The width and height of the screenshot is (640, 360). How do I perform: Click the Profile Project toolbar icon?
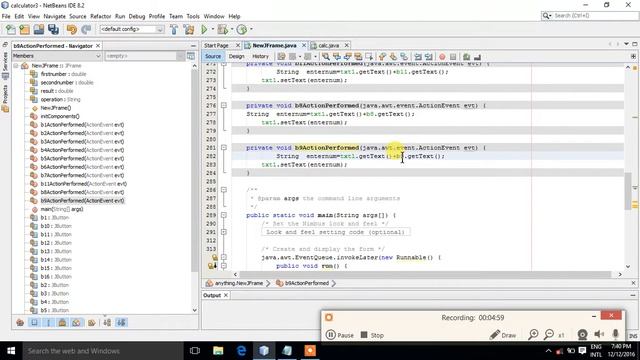pyautogui.click(x=242, y=29)
